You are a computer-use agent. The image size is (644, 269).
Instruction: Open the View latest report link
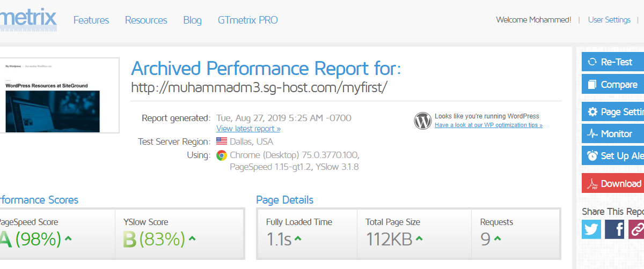(248, 129)
